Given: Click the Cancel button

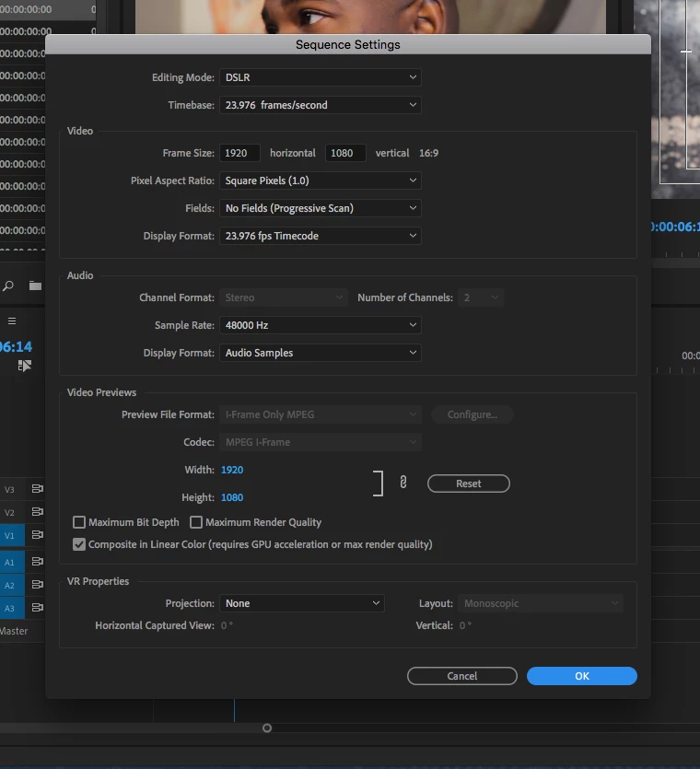Looking at the screenshot, I should [462, 676].
